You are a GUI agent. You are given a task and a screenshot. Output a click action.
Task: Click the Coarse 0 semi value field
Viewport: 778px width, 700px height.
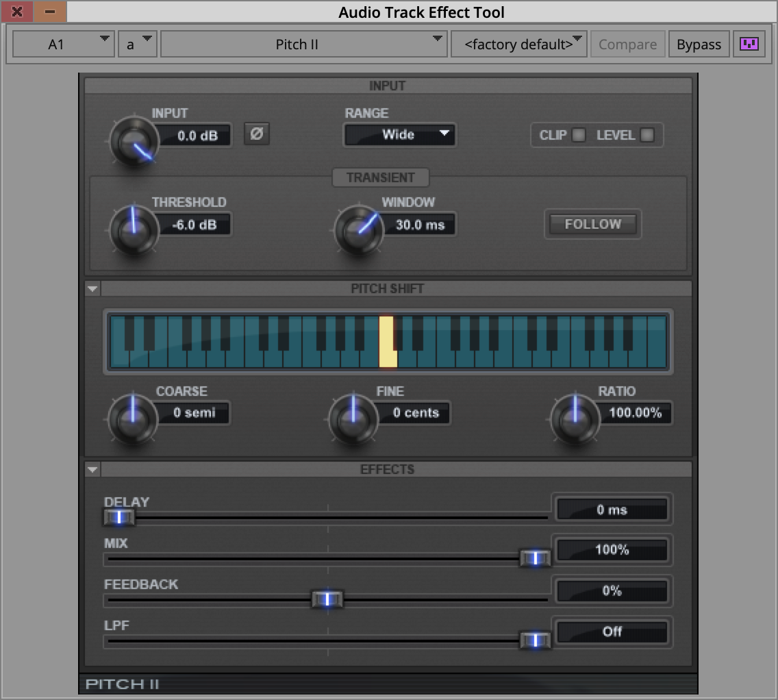pos(194,413)
